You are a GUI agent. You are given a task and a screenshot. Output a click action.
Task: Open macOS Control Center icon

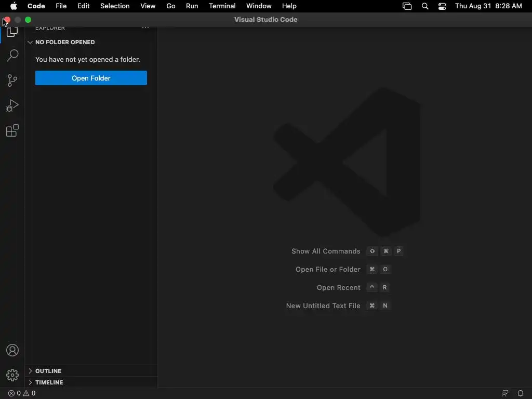click(442, 6)
